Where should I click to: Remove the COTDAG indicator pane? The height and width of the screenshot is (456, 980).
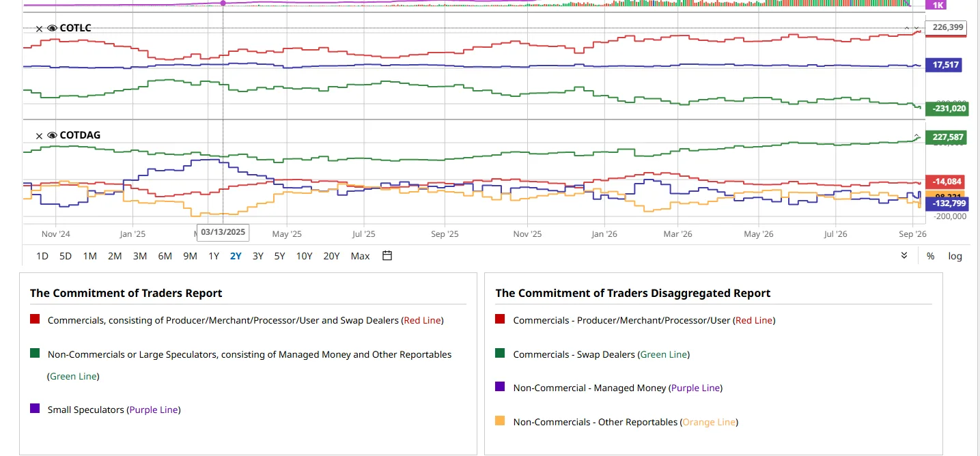[39, 136]
